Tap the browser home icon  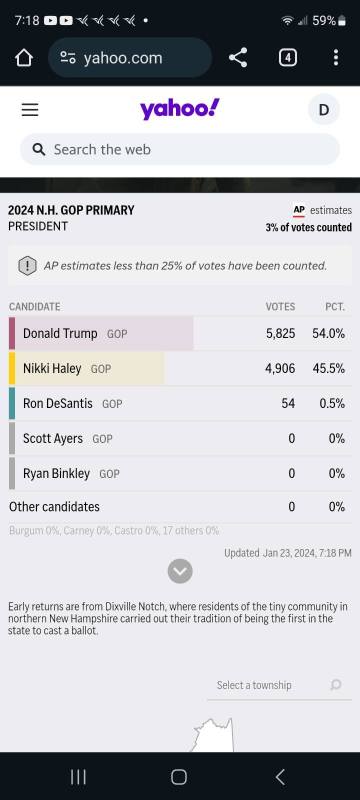point(23,58)
